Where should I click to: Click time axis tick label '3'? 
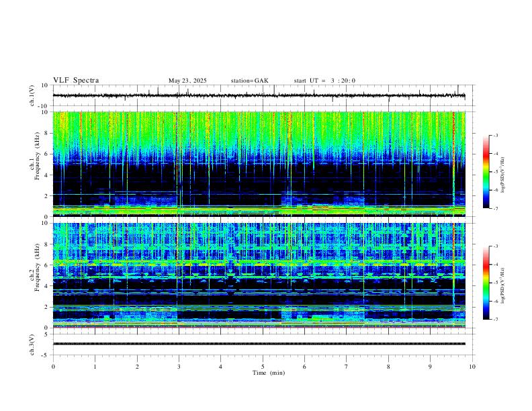point(179,367)
